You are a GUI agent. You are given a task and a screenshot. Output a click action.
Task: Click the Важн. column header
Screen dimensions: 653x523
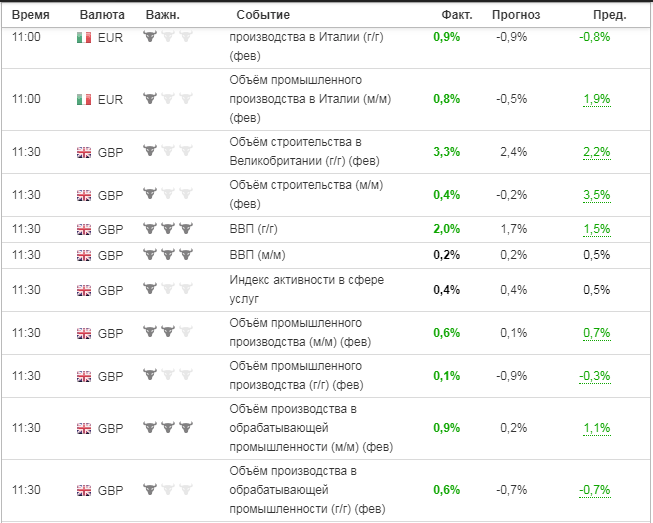tap(162, 15)
